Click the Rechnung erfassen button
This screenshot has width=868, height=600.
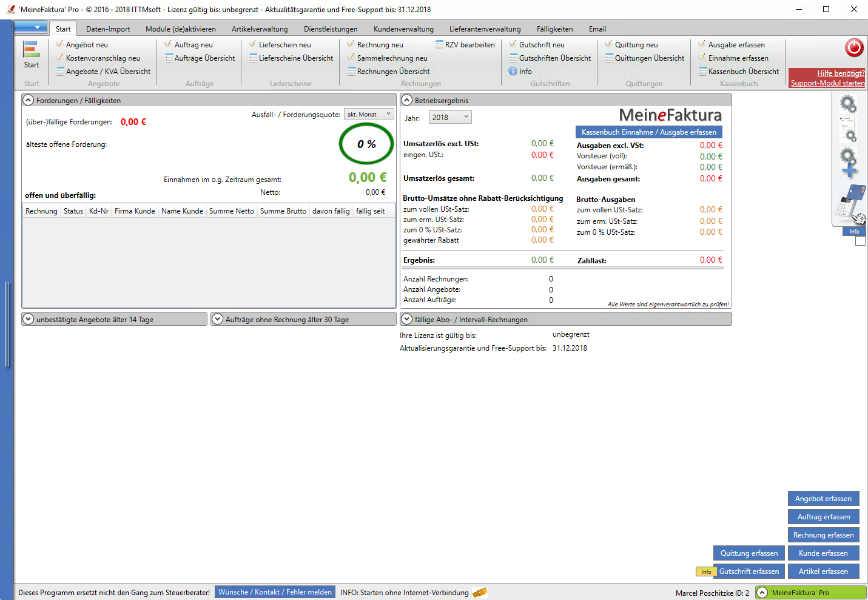click(823, 535)
